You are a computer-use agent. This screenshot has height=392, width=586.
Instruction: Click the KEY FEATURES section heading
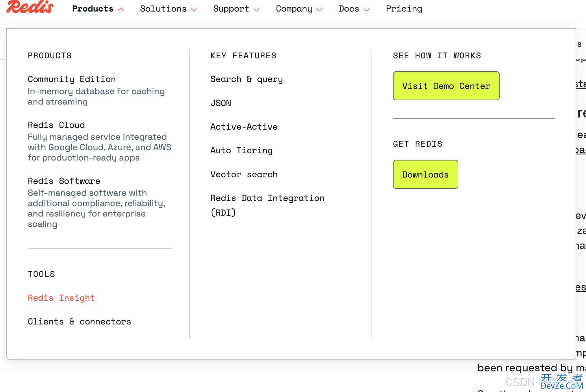pyautogui.click(x=244, y=55)
